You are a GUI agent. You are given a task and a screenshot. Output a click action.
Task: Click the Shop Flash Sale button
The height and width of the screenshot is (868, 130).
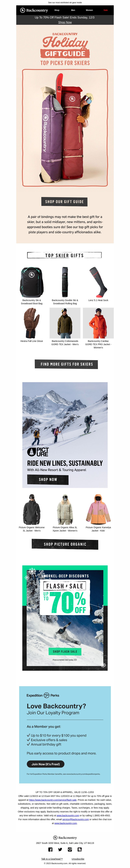[65, 651]
